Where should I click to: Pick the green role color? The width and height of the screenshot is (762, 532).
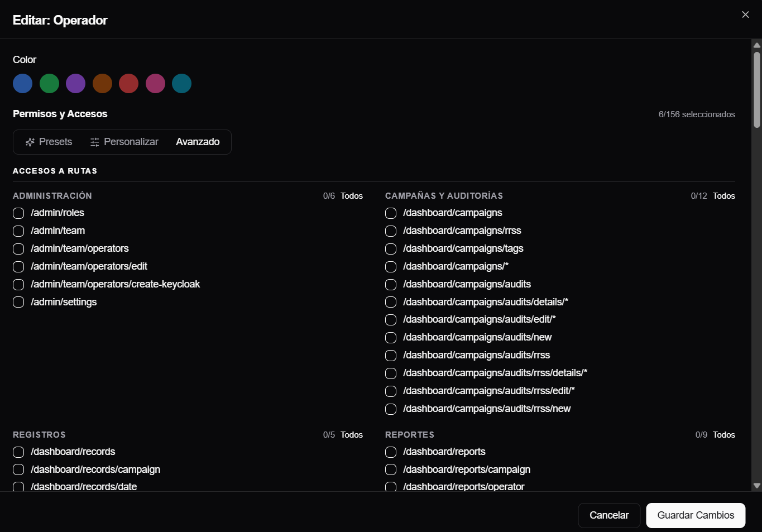(x=49, y=84)
